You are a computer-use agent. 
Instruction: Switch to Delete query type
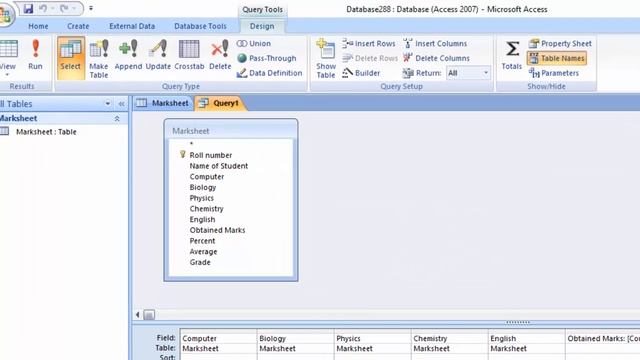(220, 55)
